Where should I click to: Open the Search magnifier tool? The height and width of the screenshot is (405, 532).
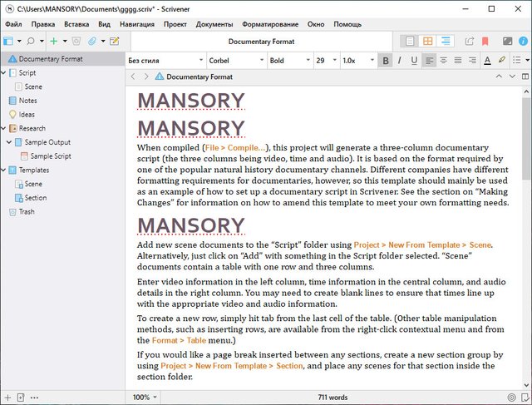pos(31,40)
